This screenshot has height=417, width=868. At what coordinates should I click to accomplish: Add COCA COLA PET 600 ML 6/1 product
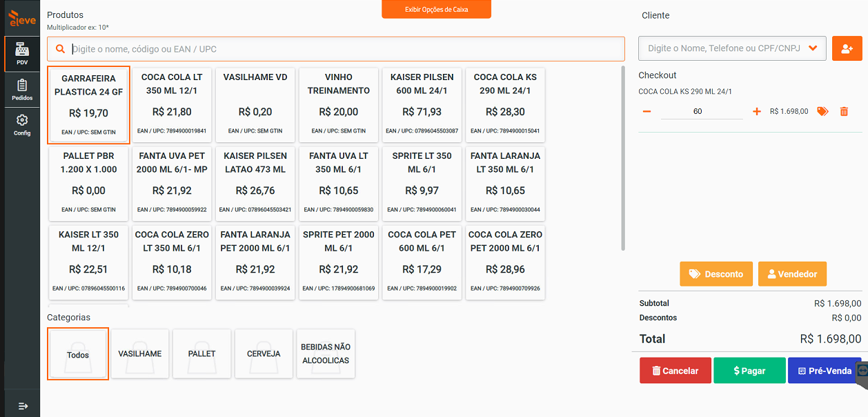(x=422, y=262)
